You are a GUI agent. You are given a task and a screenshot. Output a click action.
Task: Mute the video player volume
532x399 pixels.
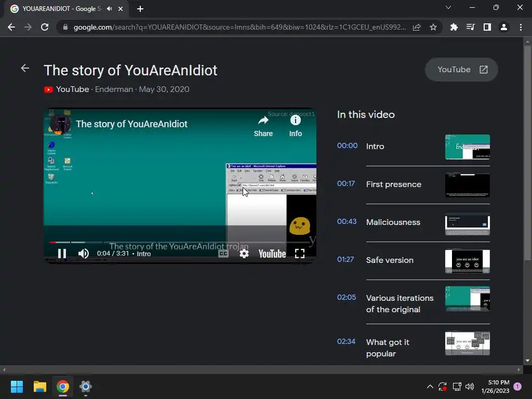pyautogui.click(x=84, y=254)
